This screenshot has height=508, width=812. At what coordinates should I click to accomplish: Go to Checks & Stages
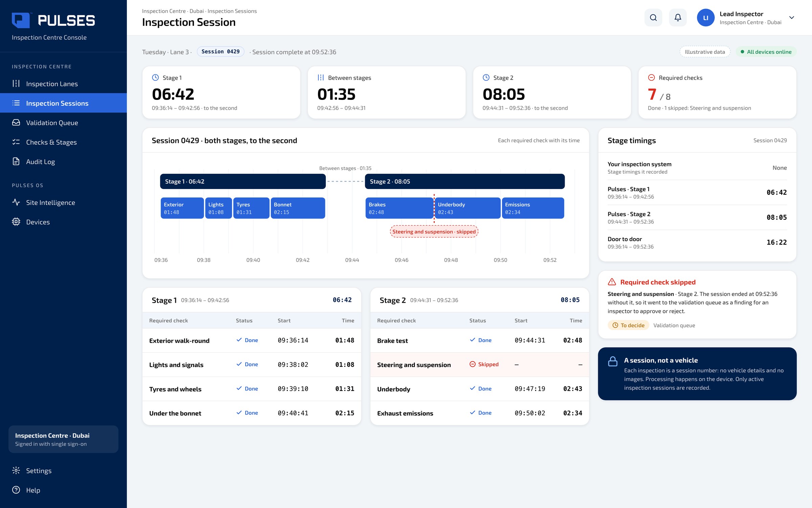pos(63,142)
